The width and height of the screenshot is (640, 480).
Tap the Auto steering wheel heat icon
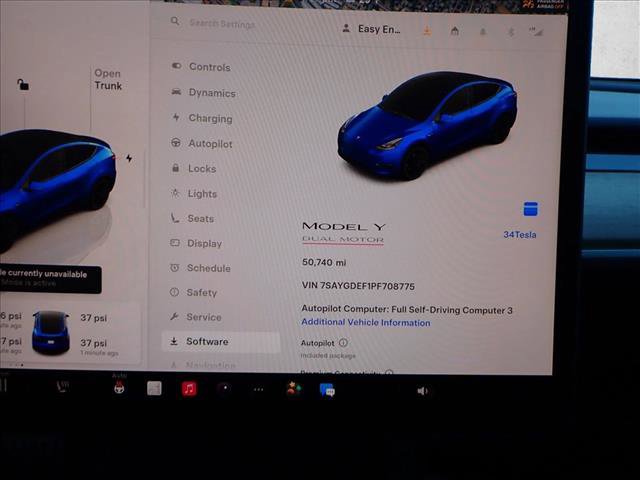[119, 387]
